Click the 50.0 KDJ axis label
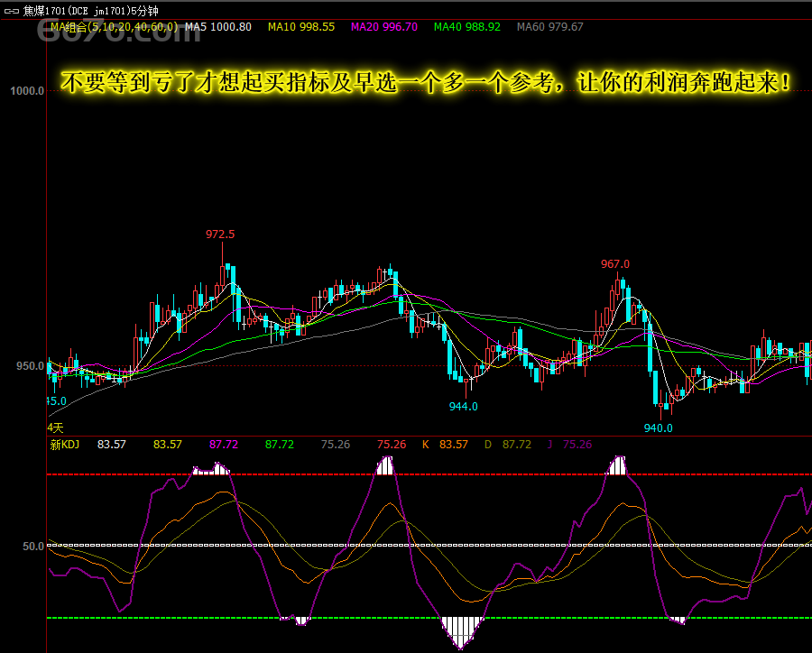This screenshot has width=812, height=653. tap(32, 546)
